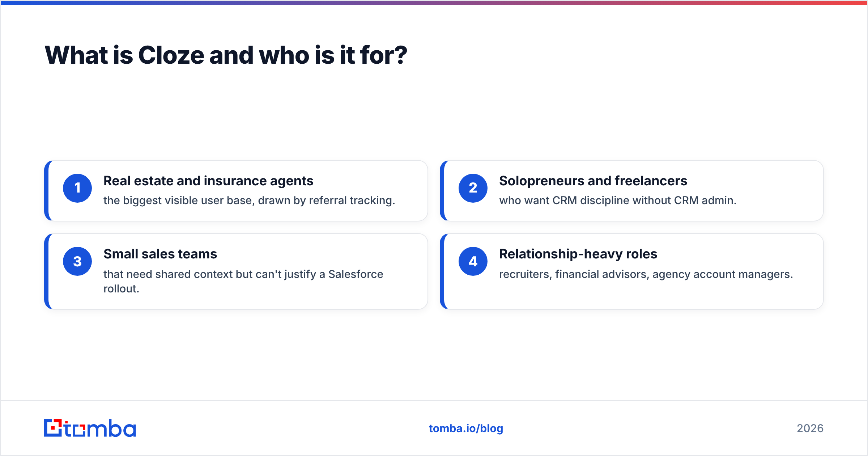Click the CRM discipline description text
The width and height of the screenshot is (868, 456).
pyautogui.click(x=618, y=200)
